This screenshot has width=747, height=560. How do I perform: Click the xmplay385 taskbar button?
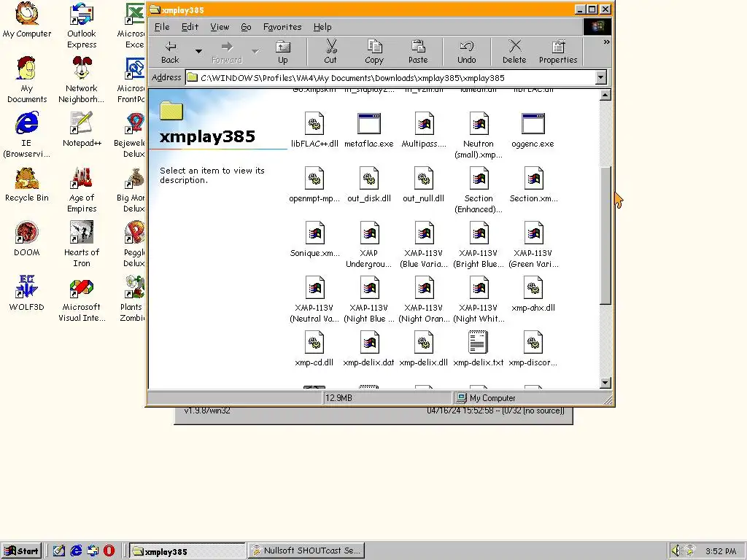pyautogui.click(x=187, y=551)
